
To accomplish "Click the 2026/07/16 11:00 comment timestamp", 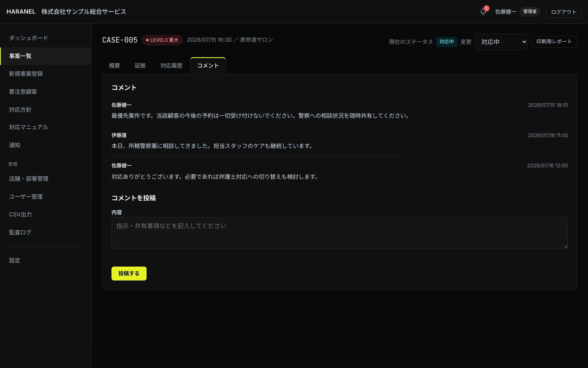I will coord(548,135).
